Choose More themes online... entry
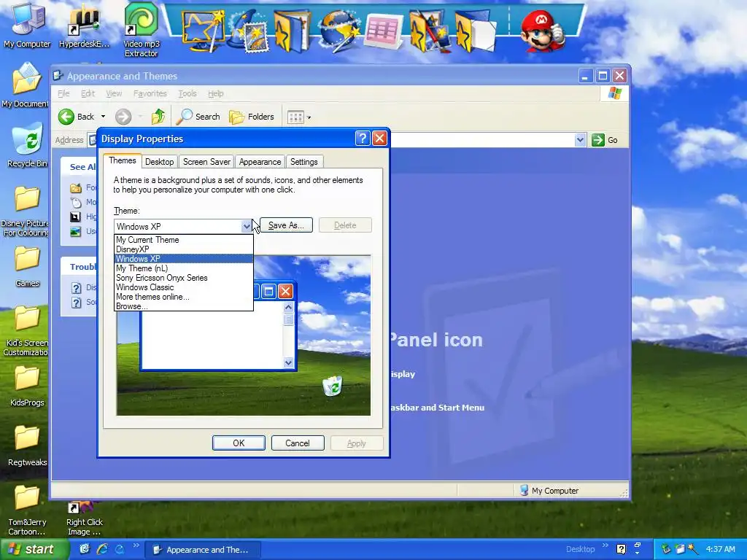 pyautogui.click(x=183, y=297)
